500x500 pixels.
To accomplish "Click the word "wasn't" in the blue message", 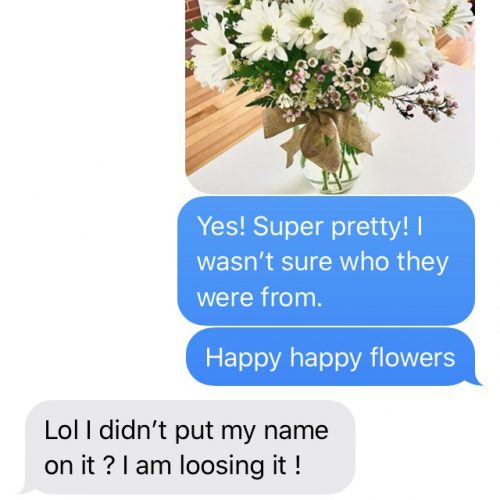I will pos(235,262).
